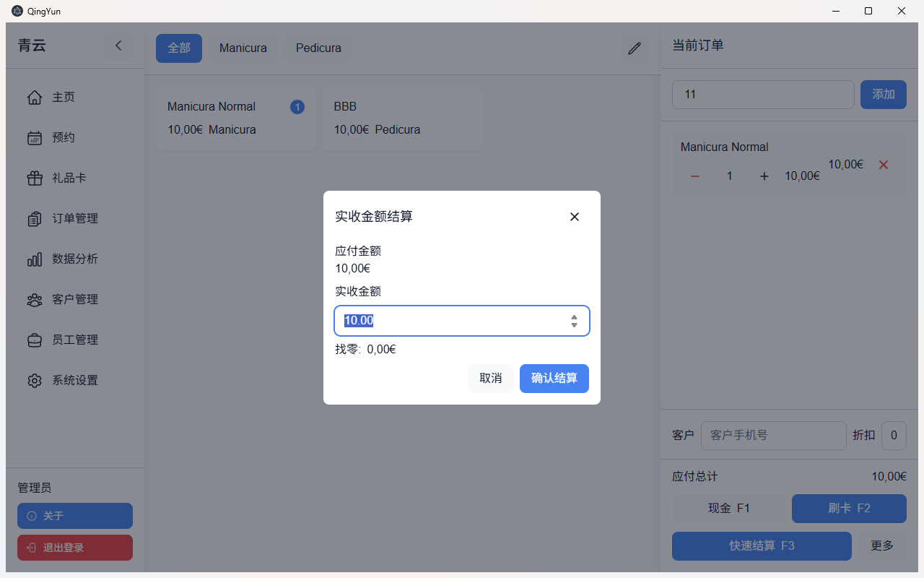Screen dimensions: 924x578
Task: Choose 刷卡 F2 card payment
Action: 849,509
